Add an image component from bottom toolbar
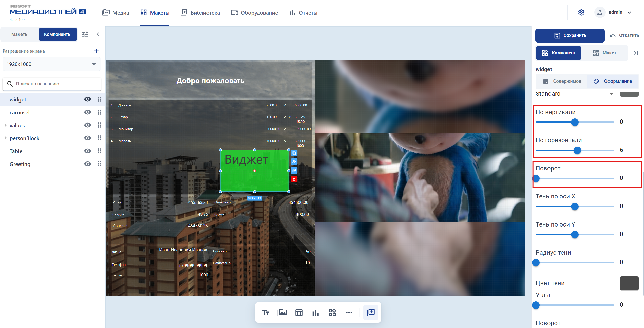 (x=282, y=313)
